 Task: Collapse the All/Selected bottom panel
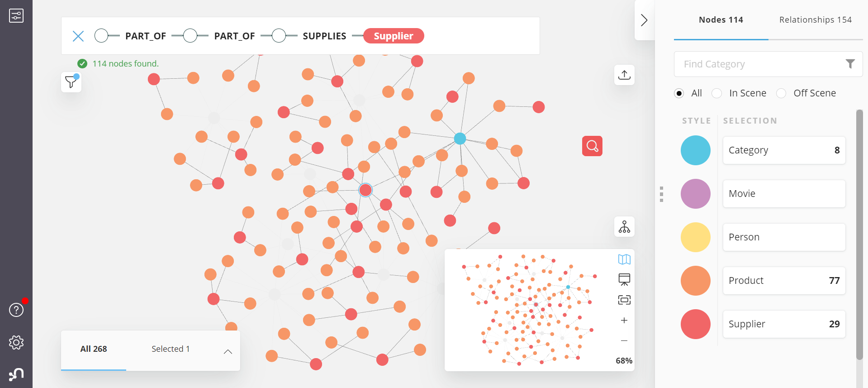click(228, 351)
